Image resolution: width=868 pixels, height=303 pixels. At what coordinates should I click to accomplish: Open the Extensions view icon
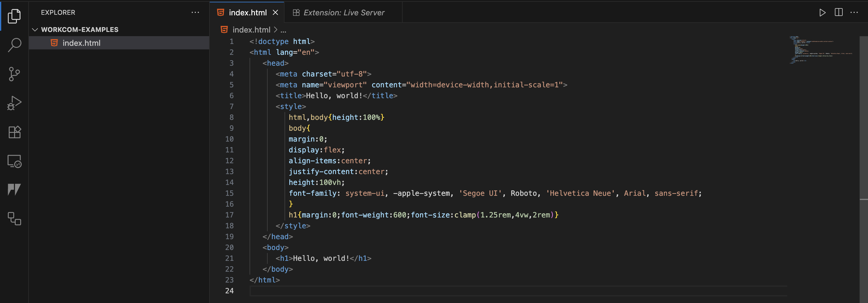click(14, 132)
